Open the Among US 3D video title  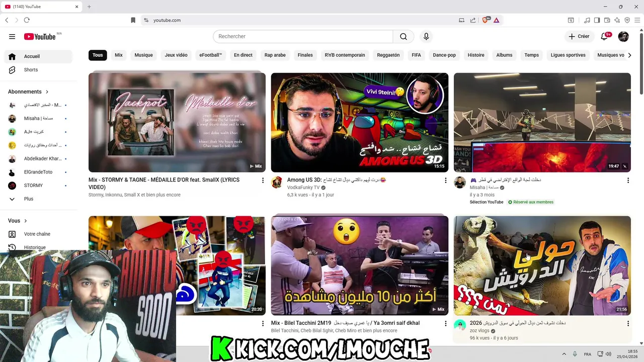pos(336,180)
